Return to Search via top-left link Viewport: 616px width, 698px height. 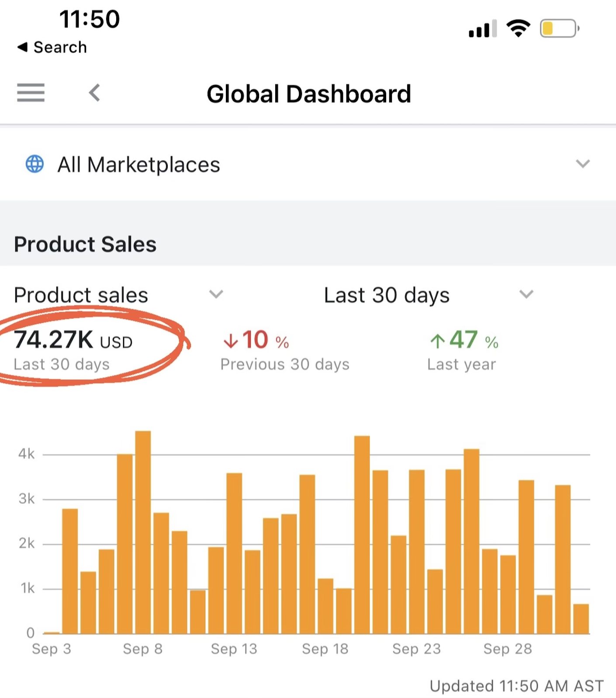(52, 47)
